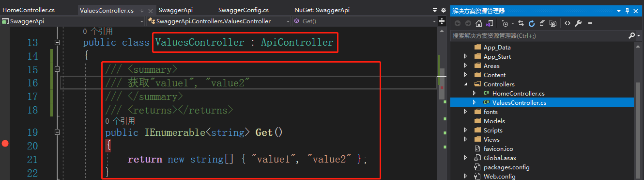Expand the App_Start folder node
This screenshot has height=180, width=644.
(465, 57)
